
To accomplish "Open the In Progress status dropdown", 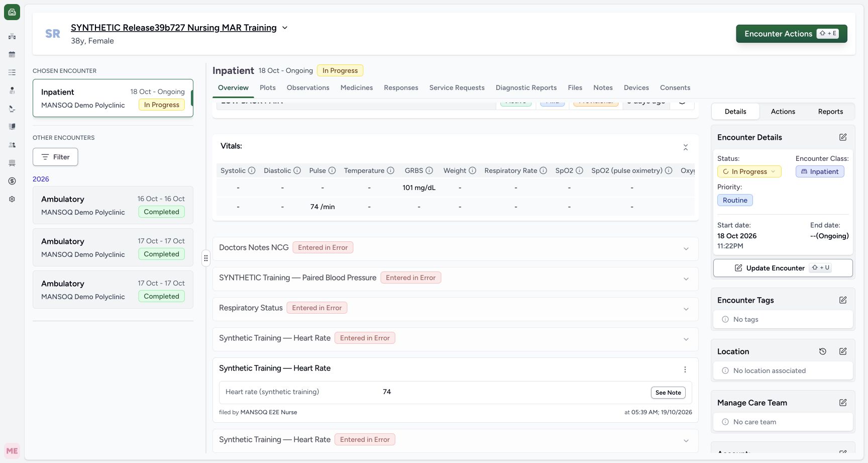I will pos(749,171).
